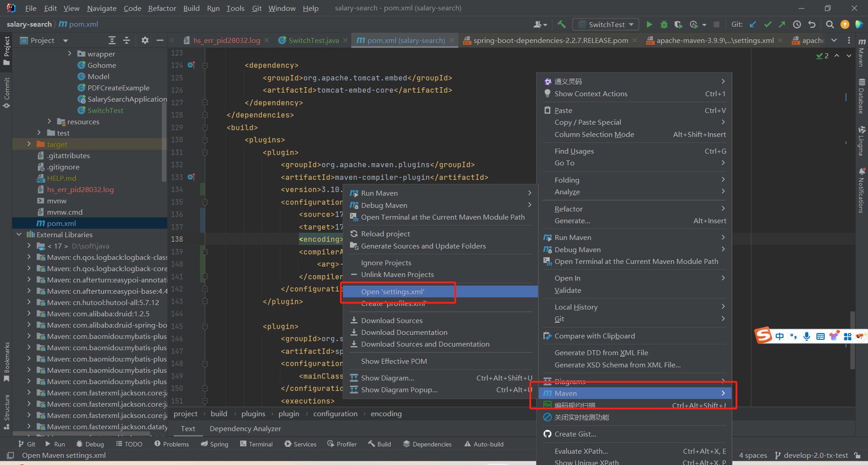The image size is (868, 465).
Task: Open Commit tool window sidebar
Action: [x=6, y=93]
